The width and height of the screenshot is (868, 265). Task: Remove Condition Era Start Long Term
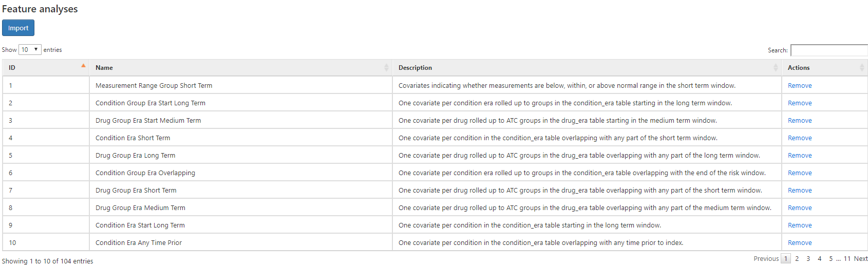coord(800,225)
